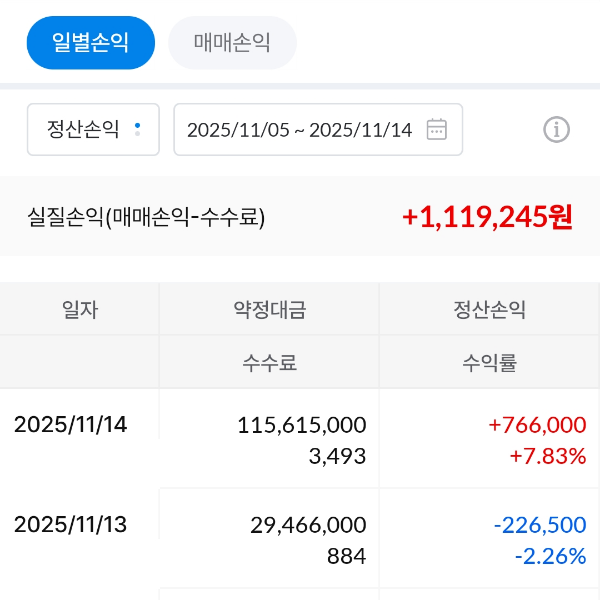Click the 29,466,000 trade amount
The image size is (600, 600).
[x=309, y=525]
